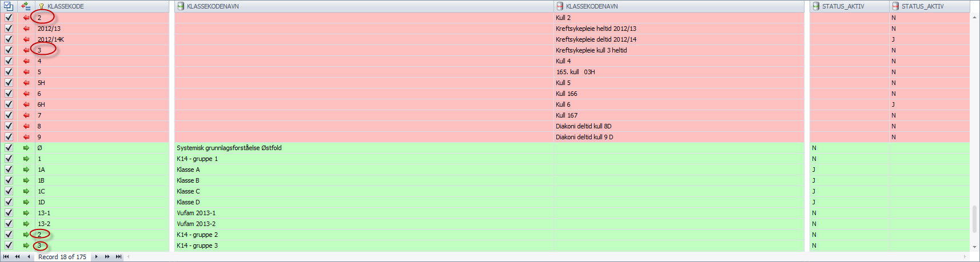Select the cell 'Kreftsykepleie heltid 2012/13'
Viewport: 980px width, 262px height.
point(679,29)
